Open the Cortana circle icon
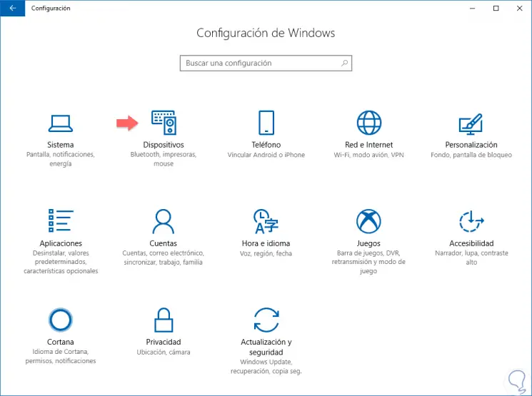The width and height of the screenshot is (532, 396). pos(60,320)
